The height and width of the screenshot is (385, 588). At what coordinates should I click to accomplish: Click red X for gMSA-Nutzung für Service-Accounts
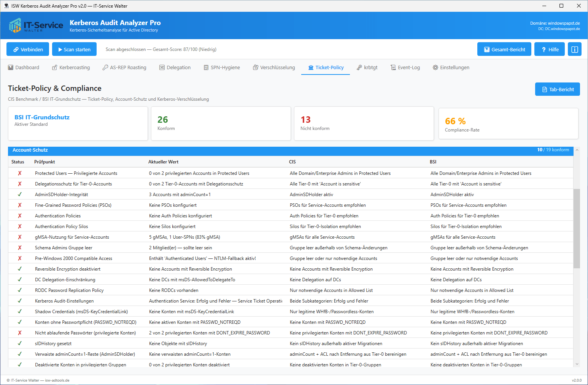click(20, 237)
